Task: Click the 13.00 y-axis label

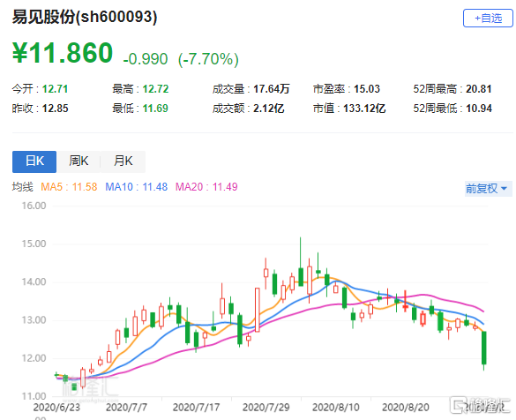Action: click(34, 320)
